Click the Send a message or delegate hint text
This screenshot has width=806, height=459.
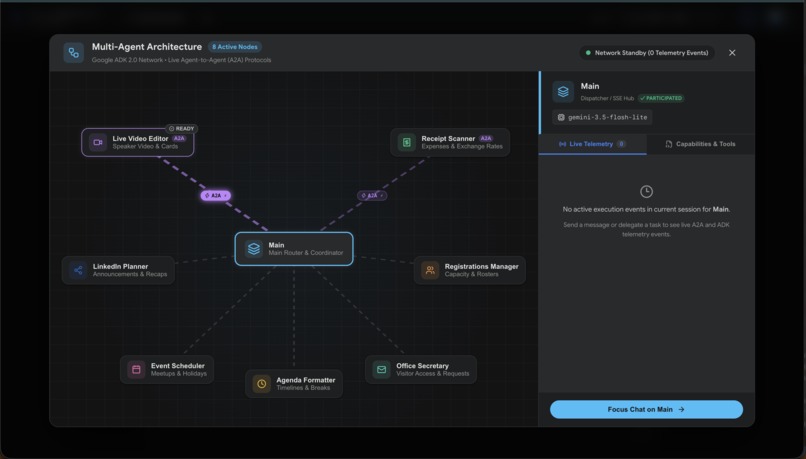pyautogui.click(x=646, y=229)
